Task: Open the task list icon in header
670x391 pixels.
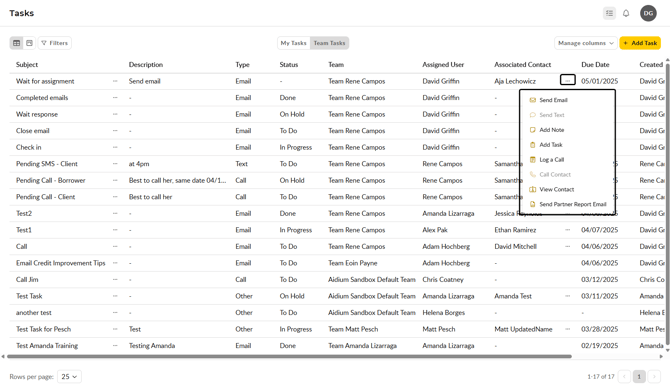Action: (x=609, y=13)
